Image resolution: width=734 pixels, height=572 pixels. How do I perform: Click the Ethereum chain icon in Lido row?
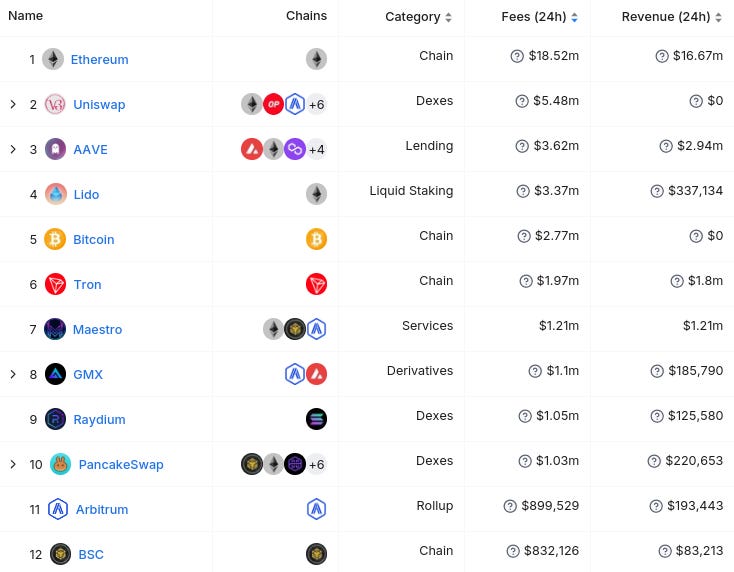click(316, 194)
